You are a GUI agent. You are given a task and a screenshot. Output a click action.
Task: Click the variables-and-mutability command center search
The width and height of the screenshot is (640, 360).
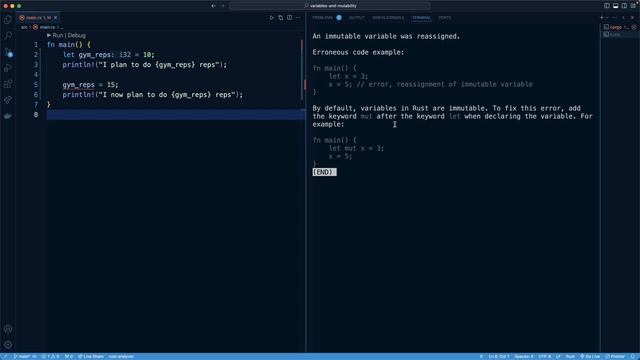point(330,6)
